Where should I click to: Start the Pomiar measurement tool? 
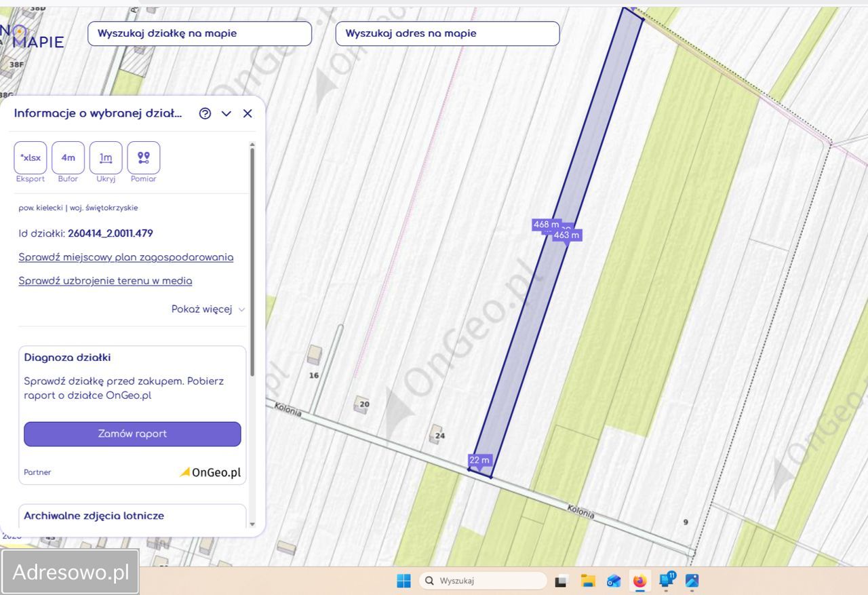pyautogui.click(x=144, y=158)
